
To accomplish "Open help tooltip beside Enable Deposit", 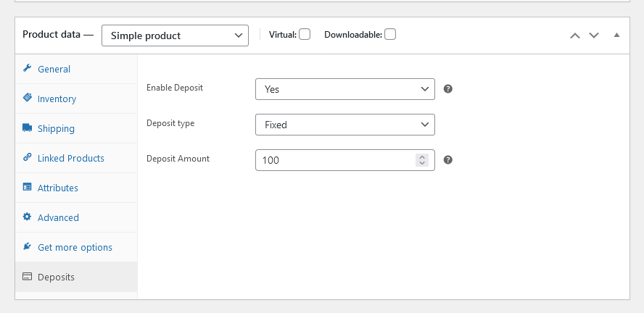I will click(448, 88).
